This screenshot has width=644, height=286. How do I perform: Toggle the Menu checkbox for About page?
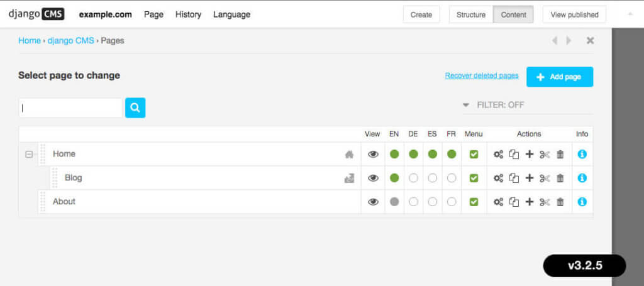coord(474,202)
